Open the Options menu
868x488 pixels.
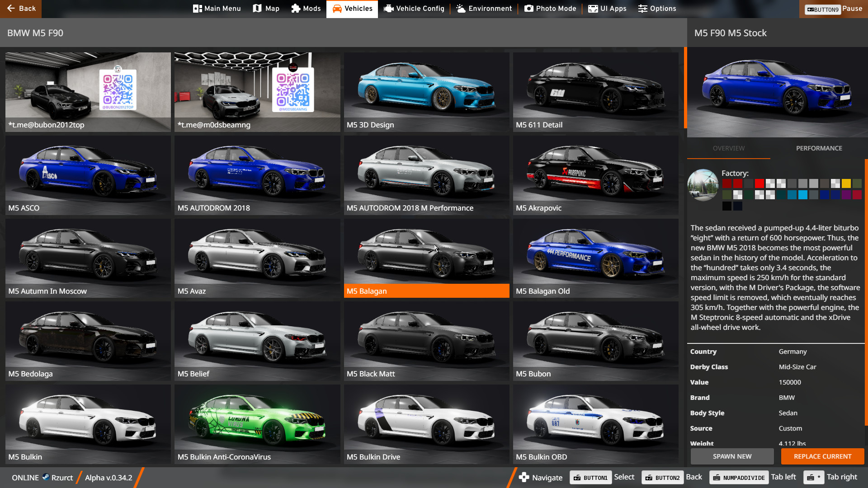coord(657,9)
